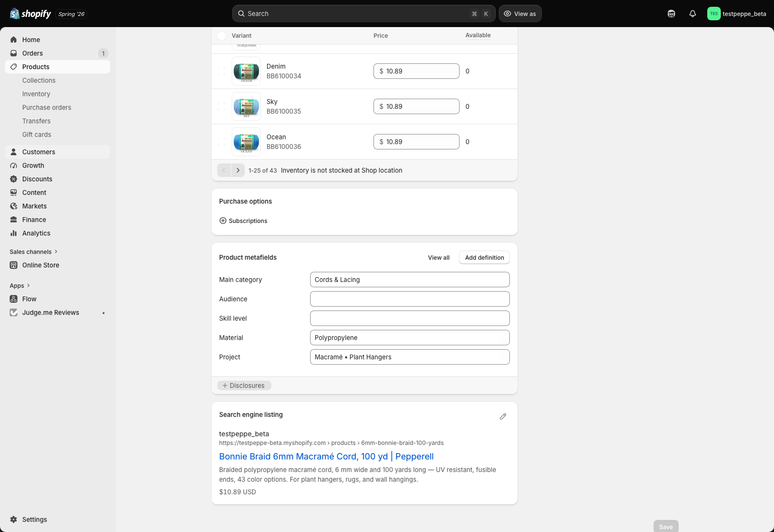This screenshot has width=774, height=532.
Task: Click the Growth gauge icon
Action: [14, 165]
